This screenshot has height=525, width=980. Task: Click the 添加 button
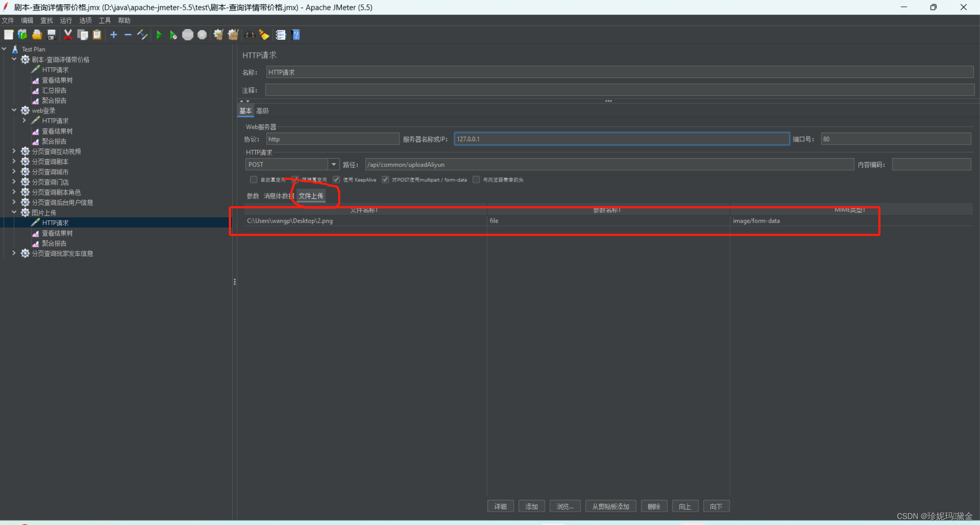tap(532, 507)
